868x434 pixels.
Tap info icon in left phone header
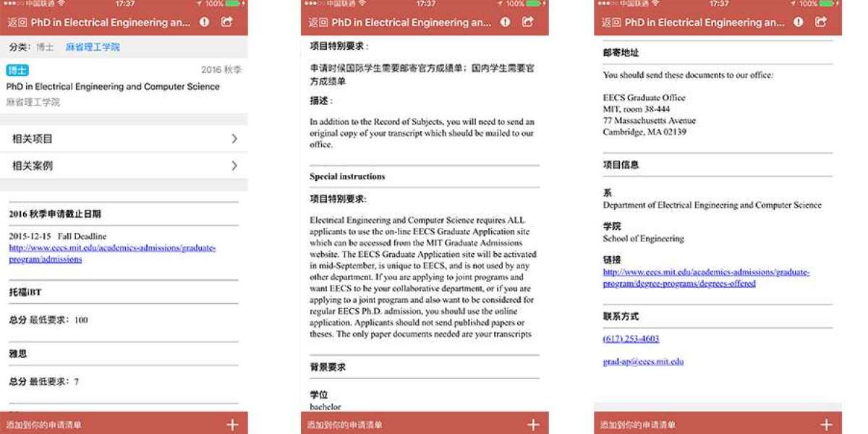(x=205, y=22)
